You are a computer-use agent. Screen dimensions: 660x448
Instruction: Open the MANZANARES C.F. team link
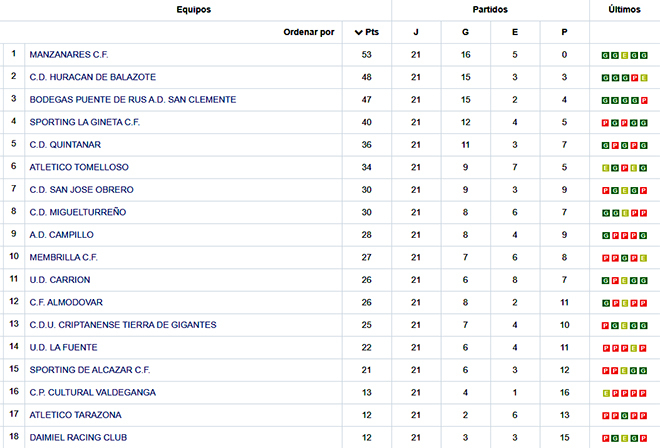[69, 55]
